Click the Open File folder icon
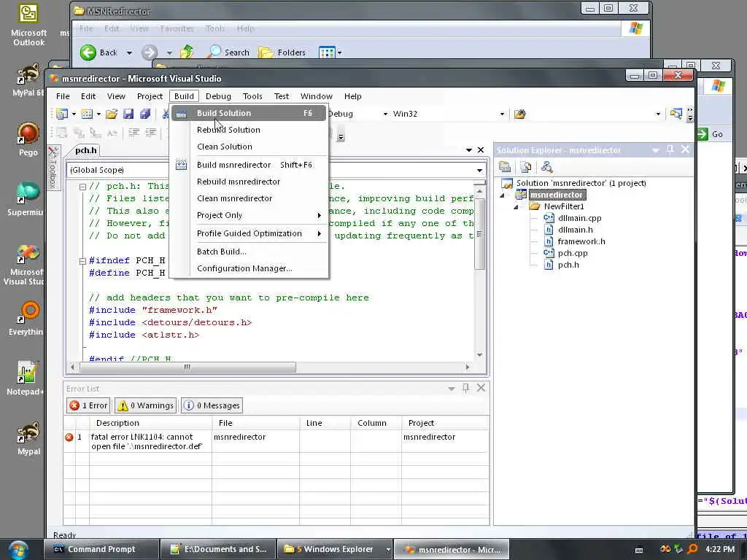Image resolution: width=747 pixels, height=560 pixels. (x=112, y=114)
